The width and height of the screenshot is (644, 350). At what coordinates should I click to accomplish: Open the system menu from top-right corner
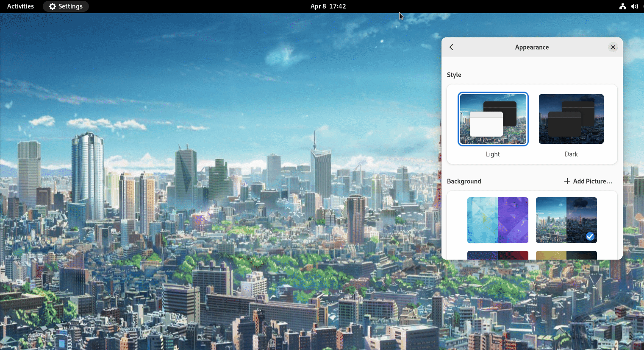pyautogui.click(x=635, y=6)
